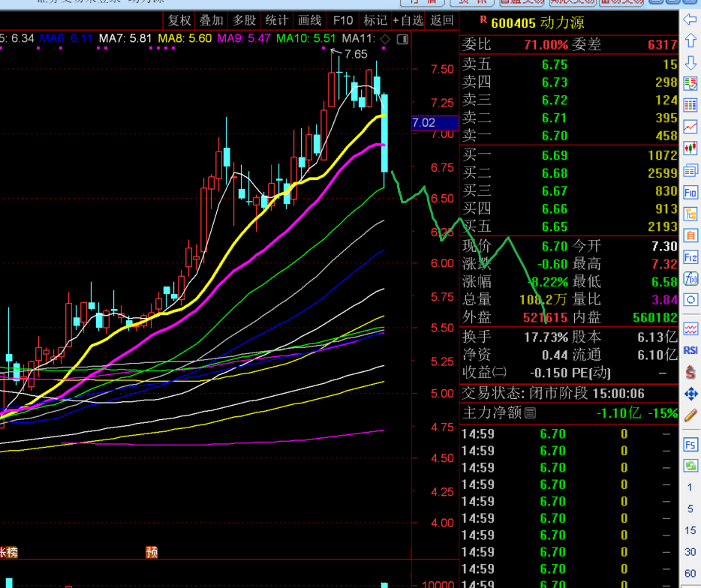
Task: Click the up arrow previous stock icon
Action: (690, 40)
